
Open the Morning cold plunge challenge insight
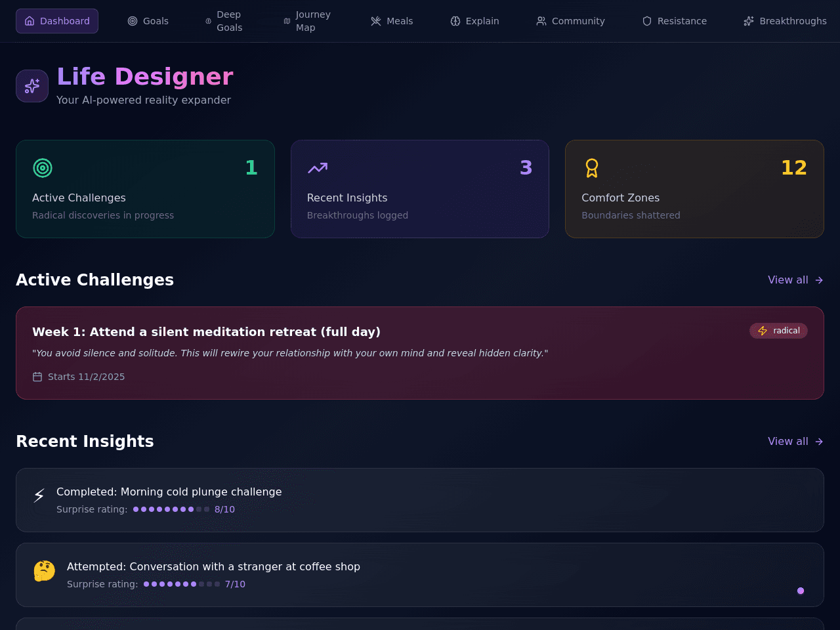420,500
